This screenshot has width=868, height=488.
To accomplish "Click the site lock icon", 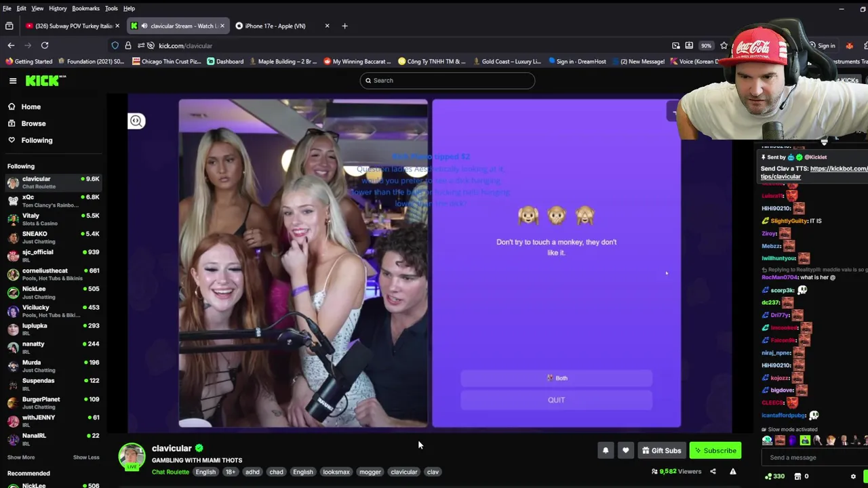I will (128, 45).
